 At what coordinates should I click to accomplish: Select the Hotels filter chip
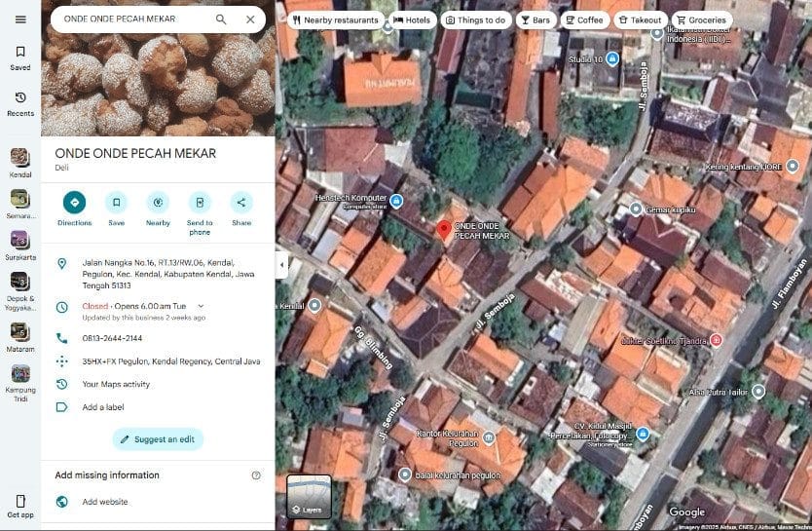point(412,19)
